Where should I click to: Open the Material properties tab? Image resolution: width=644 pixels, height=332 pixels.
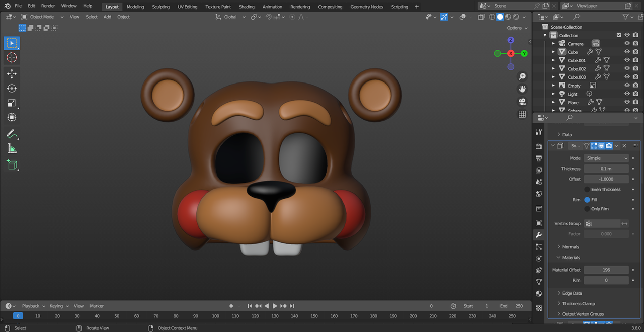pyautogui.click(x=539, y=294)
